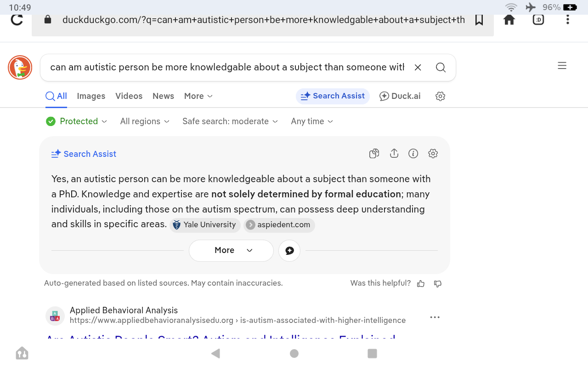
Task: Switch to the News tab
Action: point(163,96)
